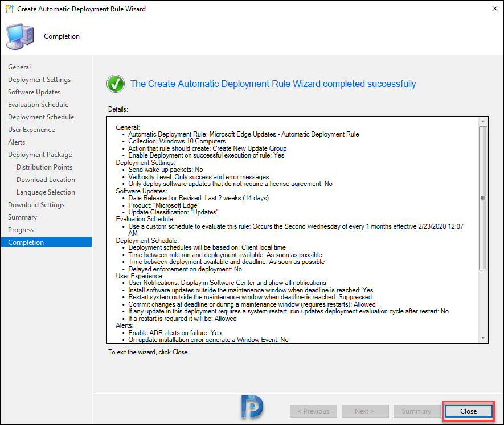The height and width of the screenshot is (425, 504).
Task: Select the Summary step in sidebar
Action: pyautogui.click(x=23, y=217)
